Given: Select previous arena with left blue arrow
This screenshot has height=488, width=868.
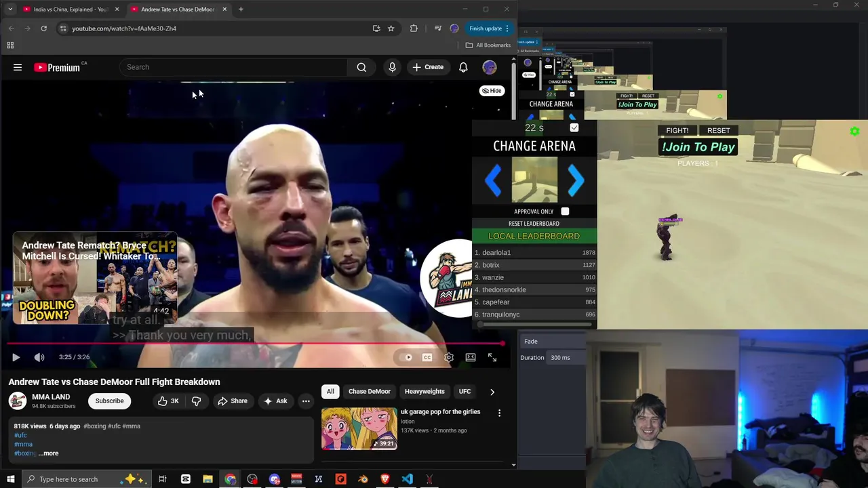Looking at the screenshot, I should 494,180.
